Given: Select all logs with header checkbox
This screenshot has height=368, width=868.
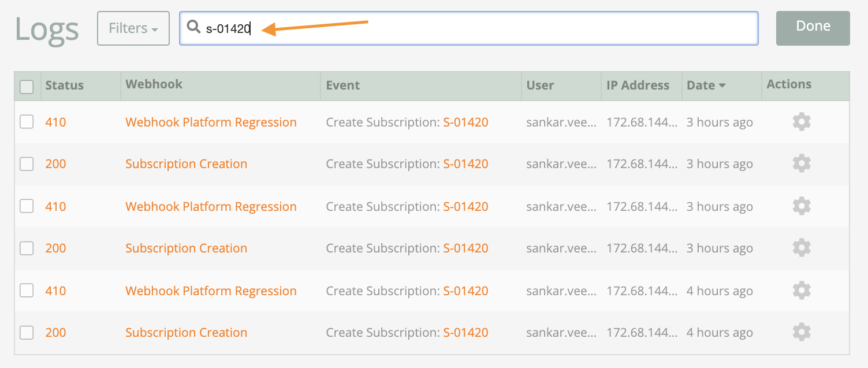Looking at the screenshot, I should (x=27, y=87).
